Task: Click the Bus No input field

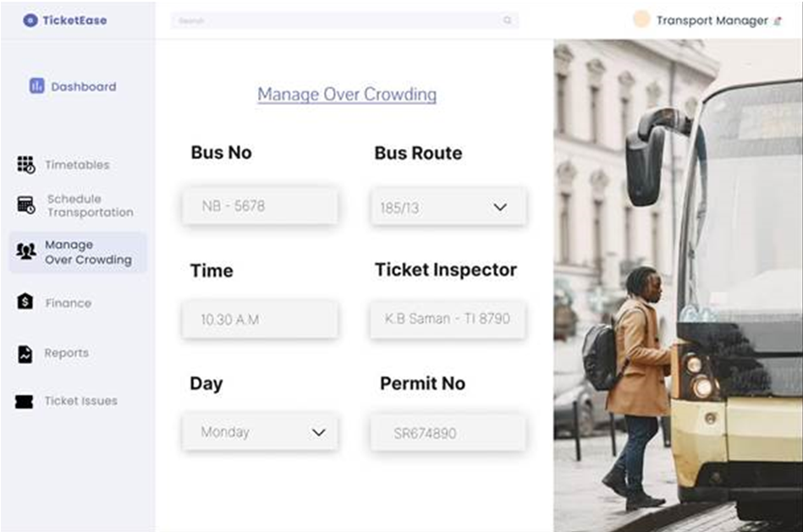Action: click(x=260, y=206)
